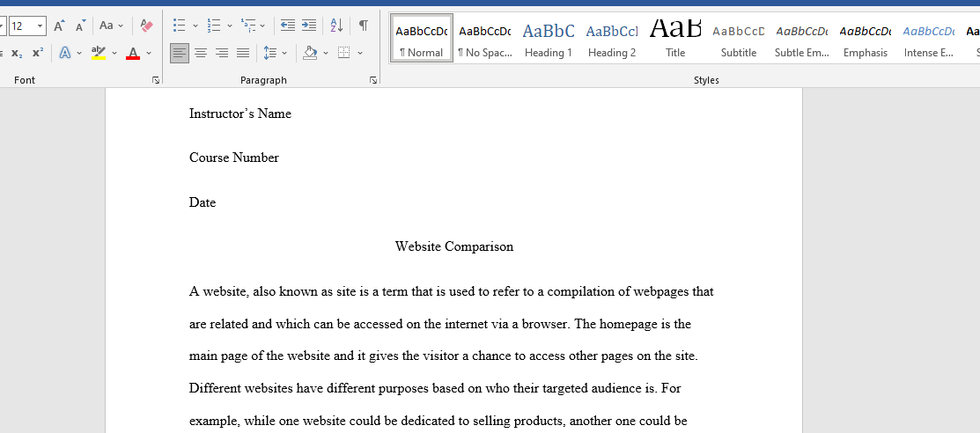Toggle show paragraph marks
980x433 pixels.
363,26
